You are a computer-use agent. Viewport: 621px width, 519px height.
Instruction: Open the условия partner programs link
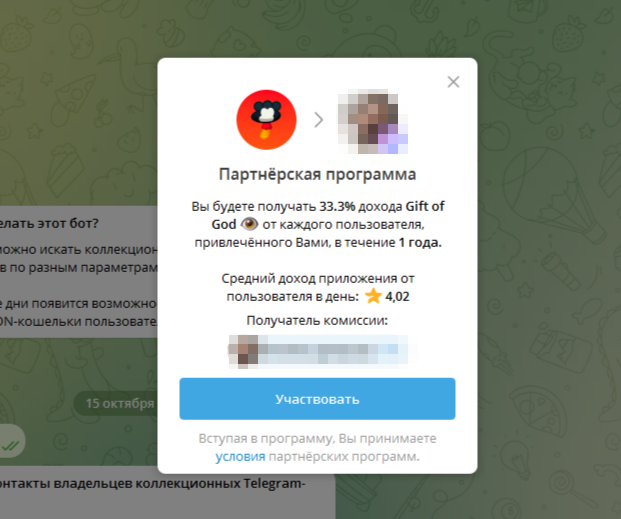(x=240, y=457)
